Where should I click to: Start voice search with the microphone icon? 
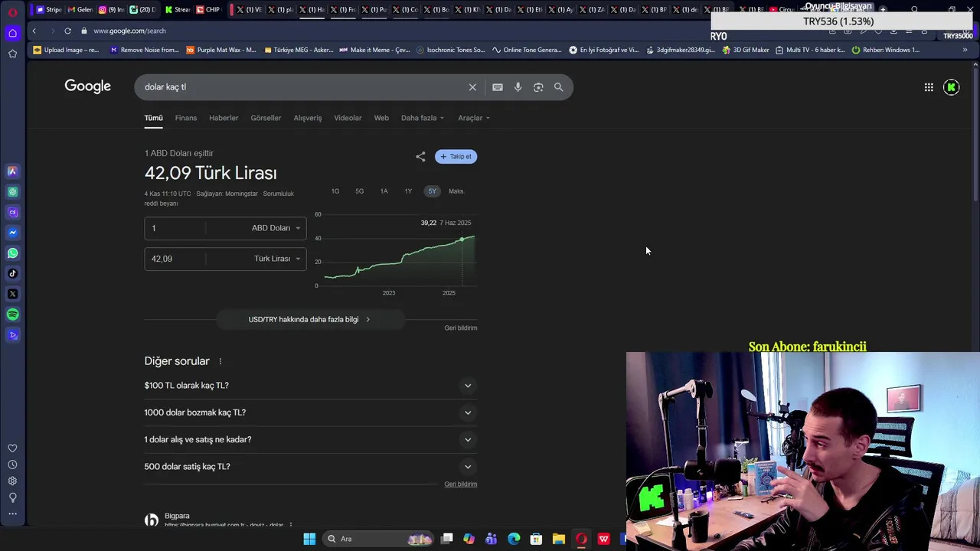(518, 87)
